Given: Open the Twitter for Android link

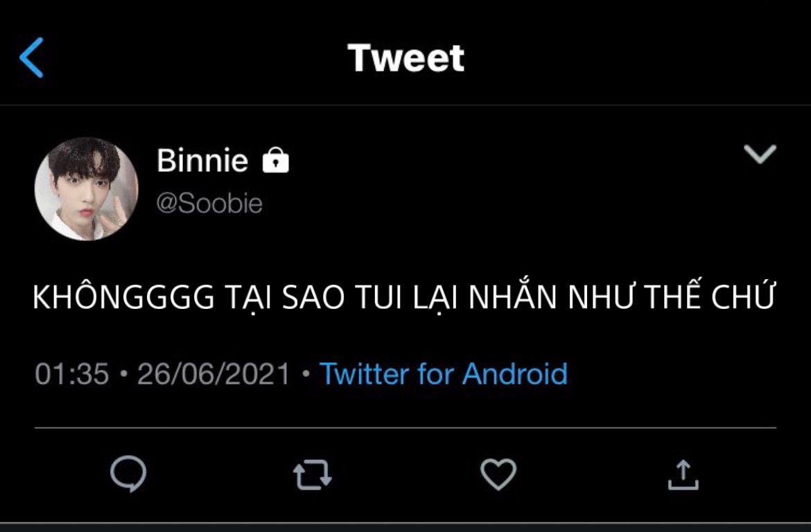Looking at the screenshot, I should pos(444,374).
